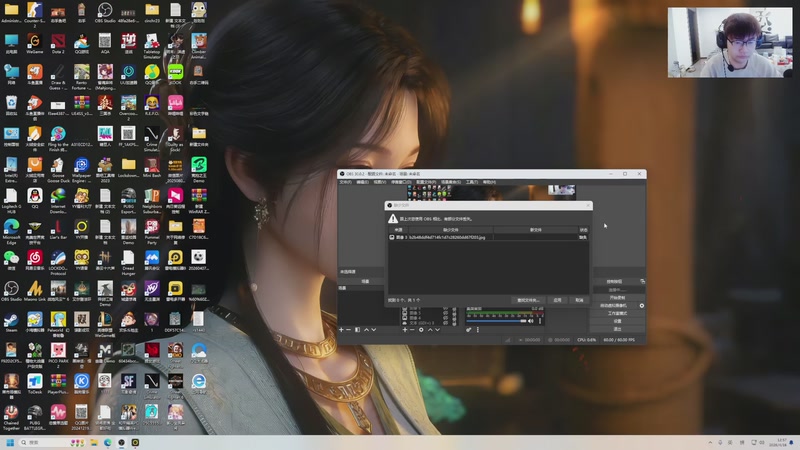The width and height of the screenshot is (800, 450).
Task: Open virtual camera settings gear icon
Action: pos(642,305)
